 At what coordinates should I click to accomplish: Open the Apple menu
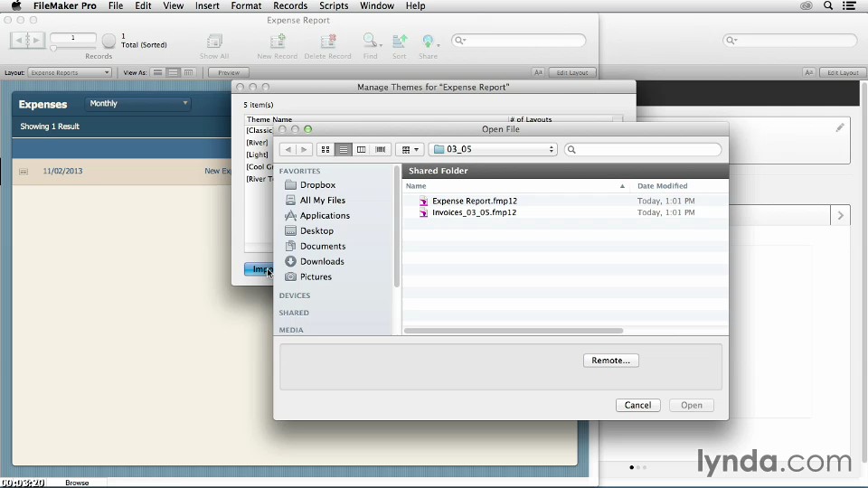(x=16, y=5)
